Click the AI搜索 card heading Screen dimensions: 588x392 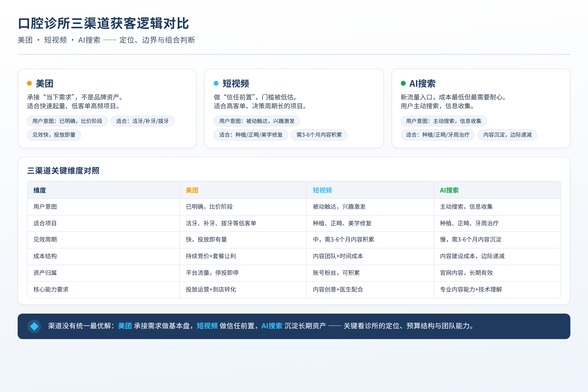point(422,84)
